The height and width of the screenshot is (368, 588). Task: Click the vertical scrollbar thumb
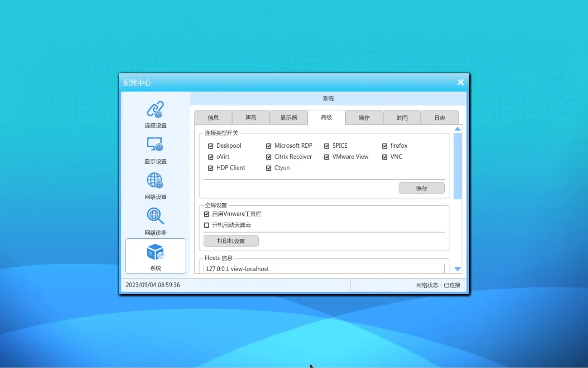coord(458,166)
